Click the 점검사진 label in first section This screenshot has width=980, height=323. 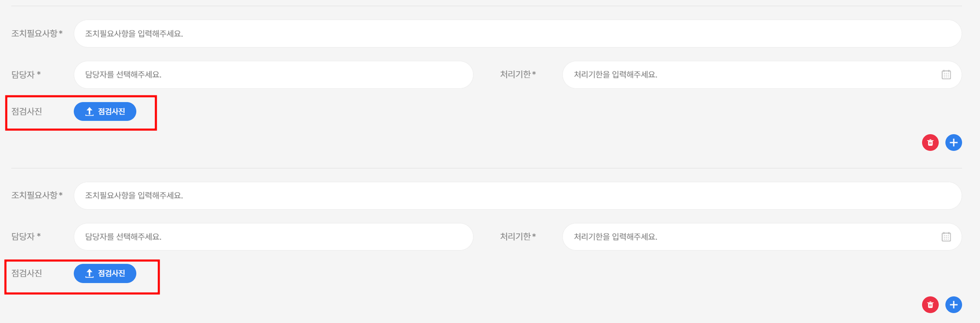click(27, 111)
